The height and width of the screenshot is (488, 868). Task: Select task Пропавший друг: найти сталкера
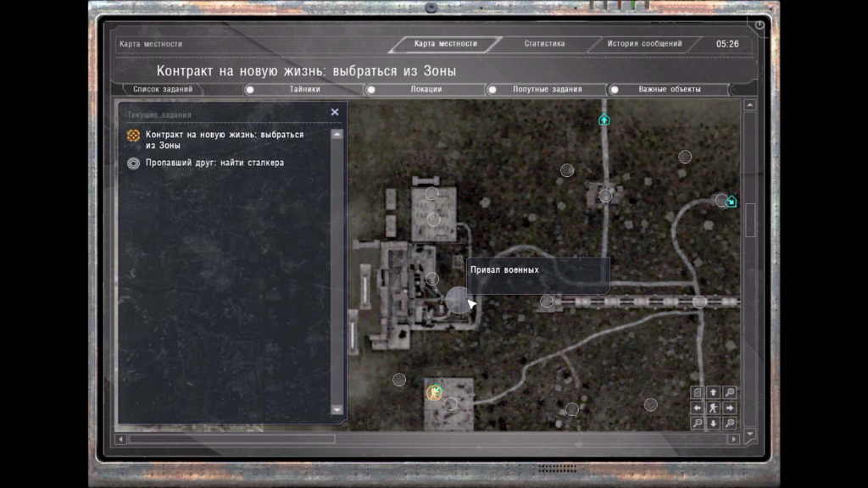click(x=214, y=163)
